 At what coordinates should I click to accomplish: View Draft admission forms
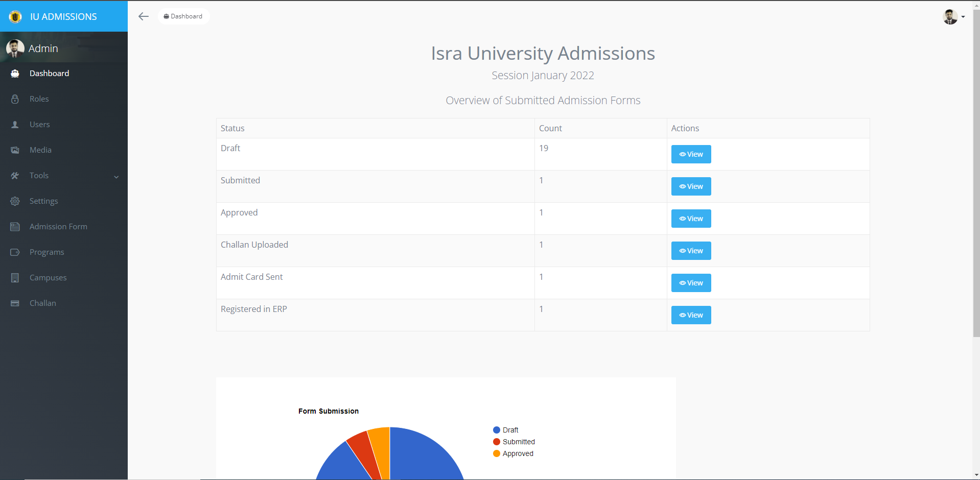click(x=691, y=154)
